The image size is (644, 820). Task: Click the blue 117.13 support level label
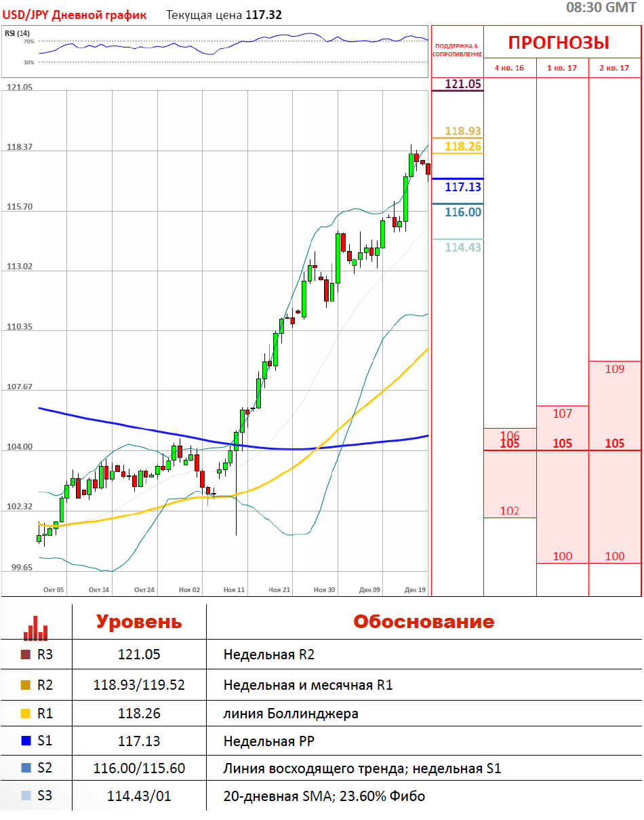[x=463, y=187]
